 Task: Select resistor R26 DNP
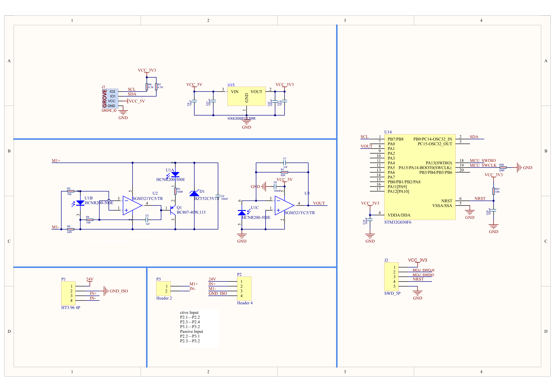(x=503, y=167)
